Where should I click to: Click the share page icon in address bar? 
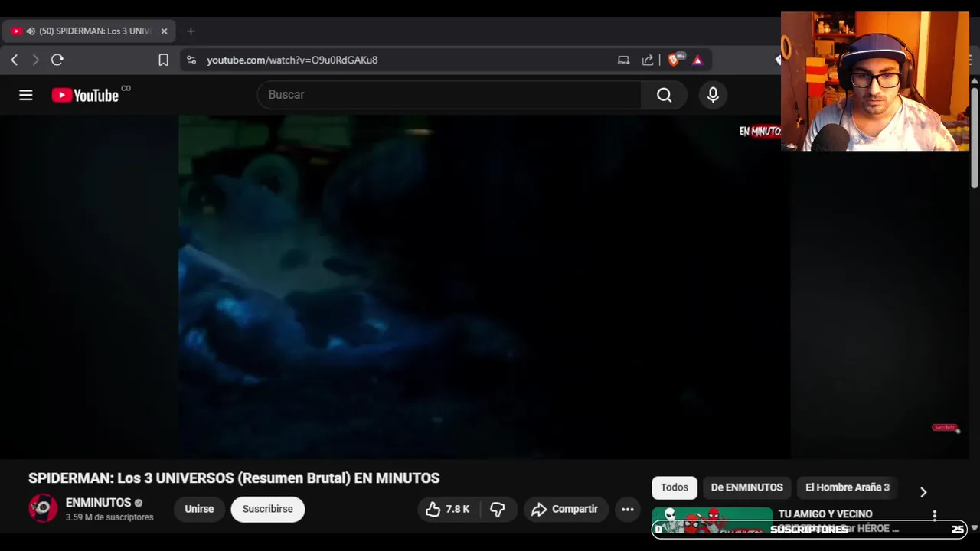click(x=648, y=60)
